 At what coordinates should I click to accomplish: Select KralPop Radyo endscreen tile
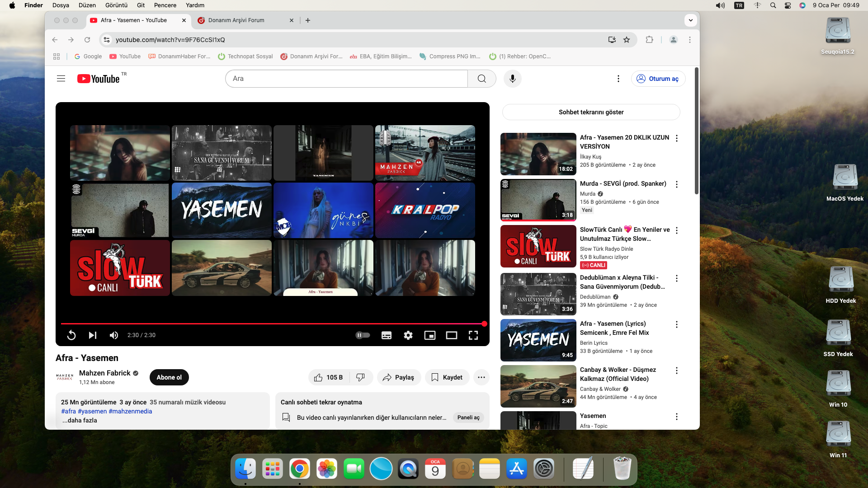[x=425, y=210]
